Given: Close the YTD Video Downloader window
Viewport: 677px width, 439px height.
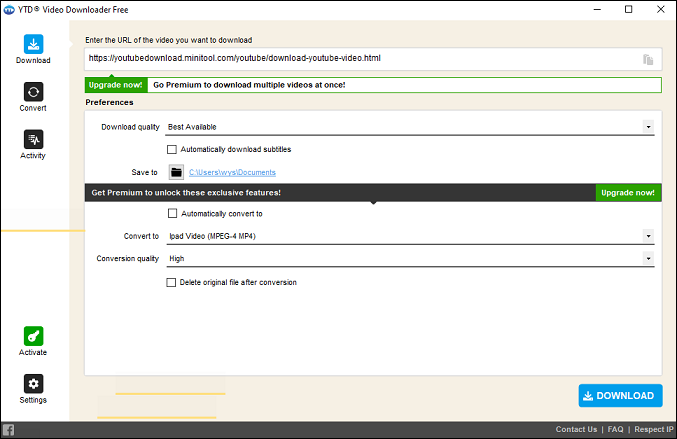Looking at the screenshot, I should [661, 9].
